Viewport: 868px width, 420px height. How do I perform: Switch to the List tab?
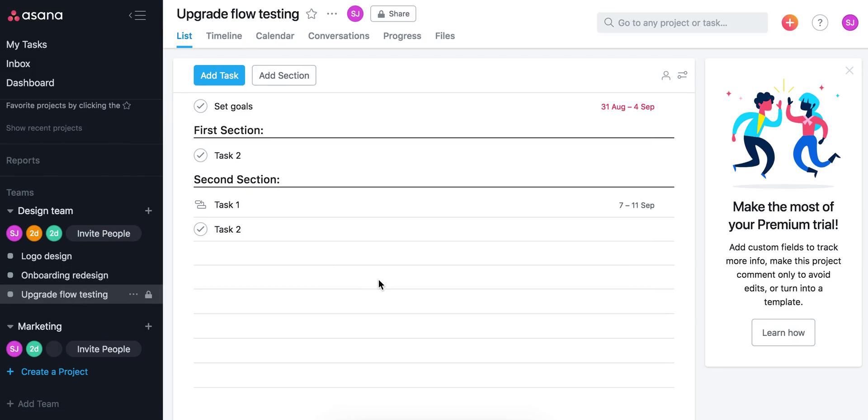click(x=184, y=36)
